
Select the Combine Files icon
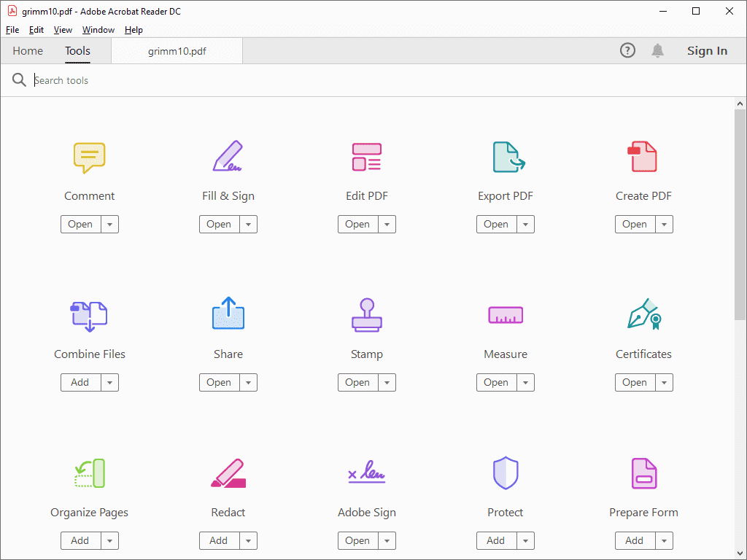pyautogui.click(x=89, y=316)
